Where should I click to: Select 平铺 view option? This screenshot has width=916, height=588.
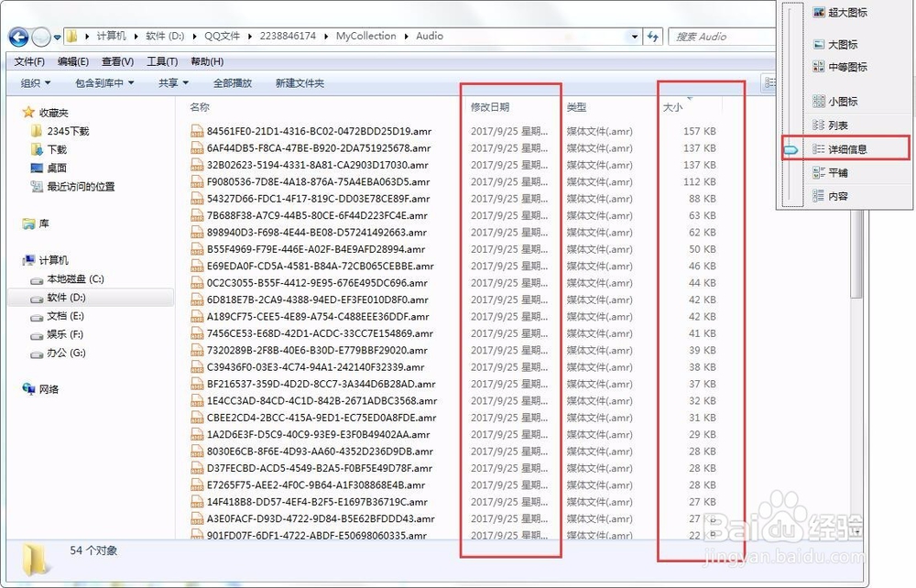click(830, 172)
